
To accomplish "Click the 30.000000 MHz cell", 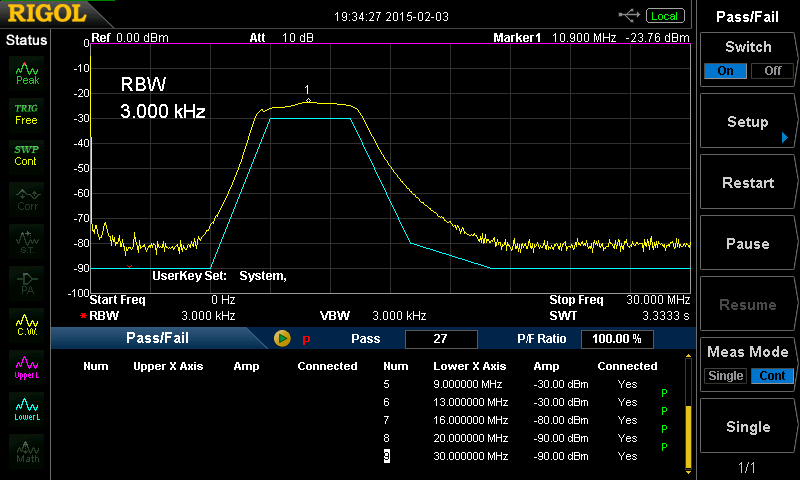I will [x=470, y=456].
